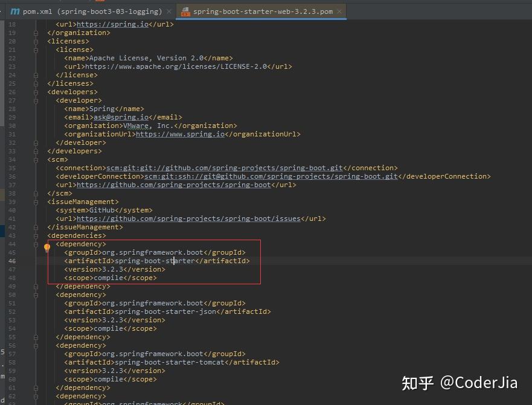Click the </organization> closing tag on line 19

(79, 33)
